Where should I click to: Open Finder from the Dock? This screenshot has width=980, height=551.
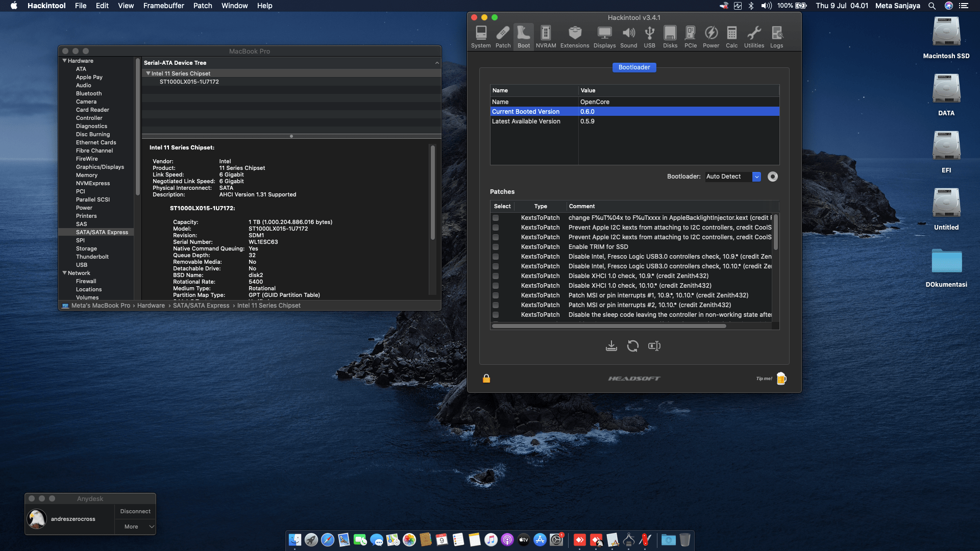pyautogui.click(x=295, y=540)
